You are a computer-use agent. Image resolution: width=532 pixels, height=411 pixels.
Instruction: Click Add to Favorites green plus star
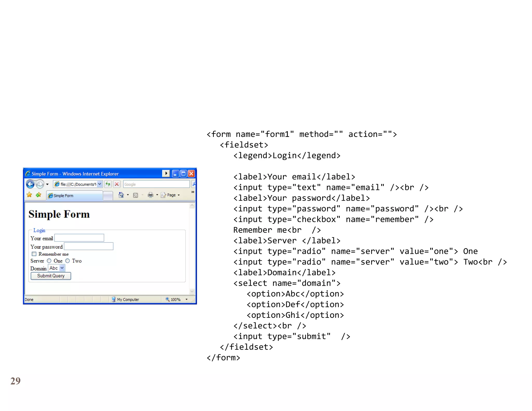(x=38, y=195)
